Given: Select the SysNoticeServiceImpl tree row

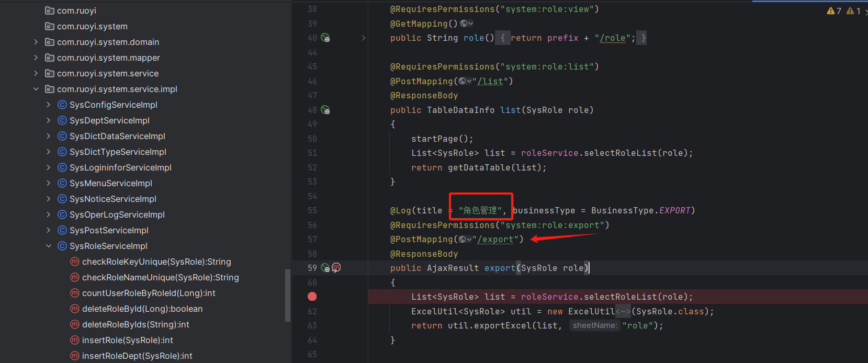Looking at the screenshot, I should pos(145,199).
